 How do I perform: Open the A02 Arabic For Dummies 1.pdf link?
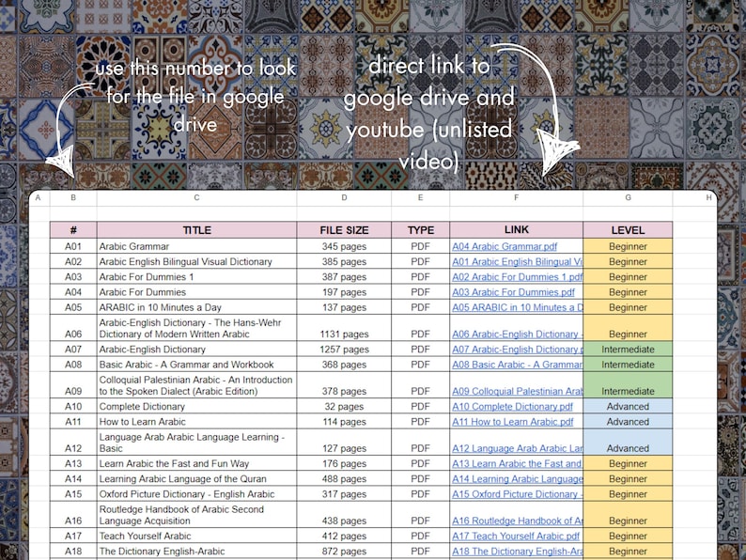(517, 277)
